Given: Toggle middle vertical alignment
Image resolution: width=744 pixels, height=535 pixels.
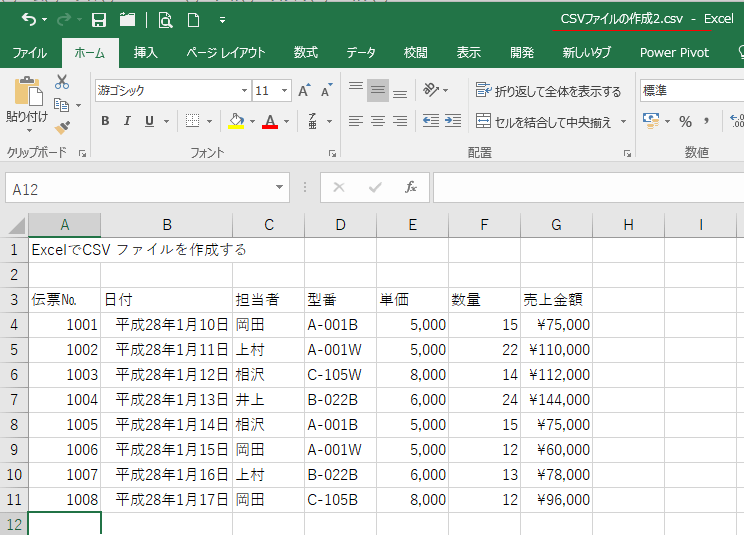Looking at the screenshot, I should click(377, 91).
